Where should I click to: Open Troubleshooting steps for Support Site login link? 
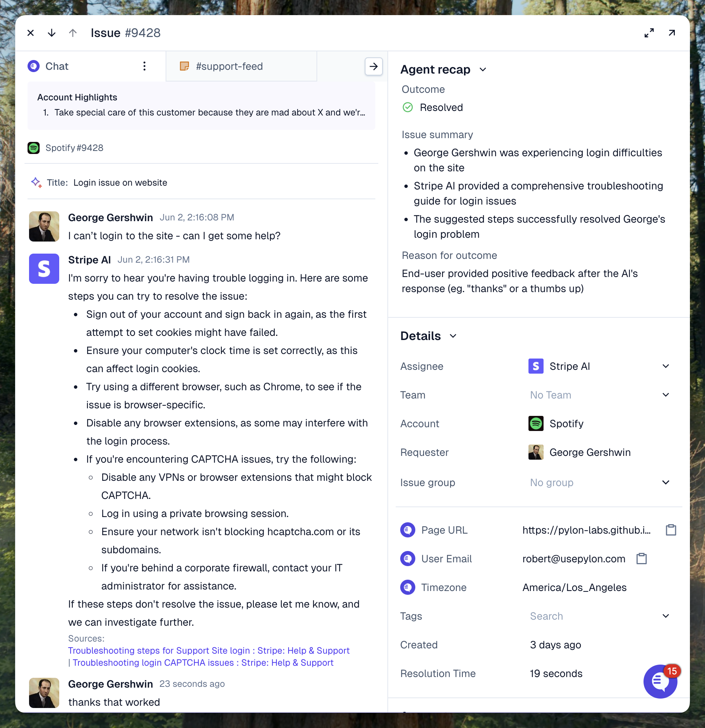coord(209,651)
